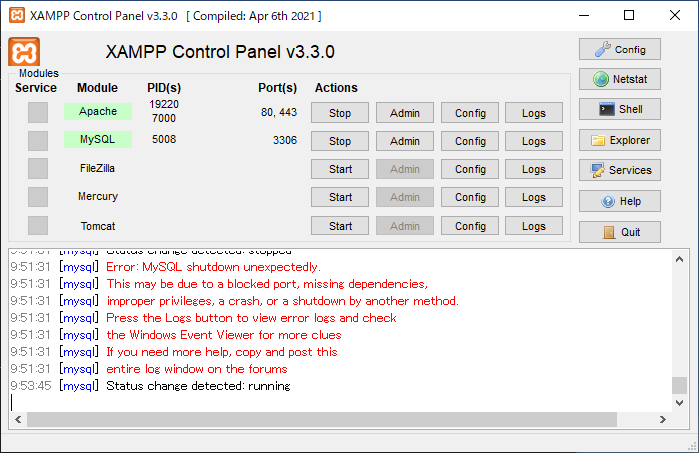Open the Services button

tap(620, 170)
